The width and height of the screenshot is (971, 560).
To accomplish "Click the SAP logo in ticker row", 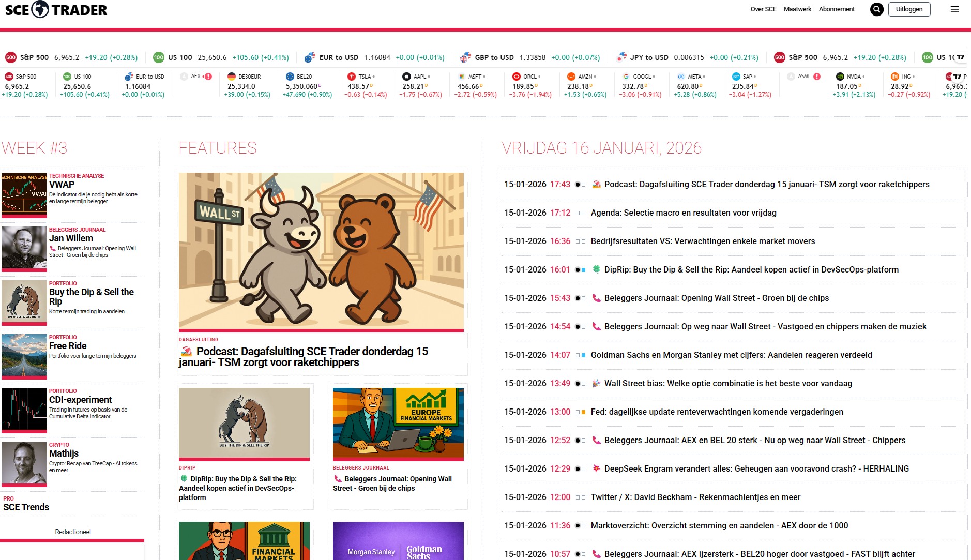I will pyautogui.click(x=736, y=77).
